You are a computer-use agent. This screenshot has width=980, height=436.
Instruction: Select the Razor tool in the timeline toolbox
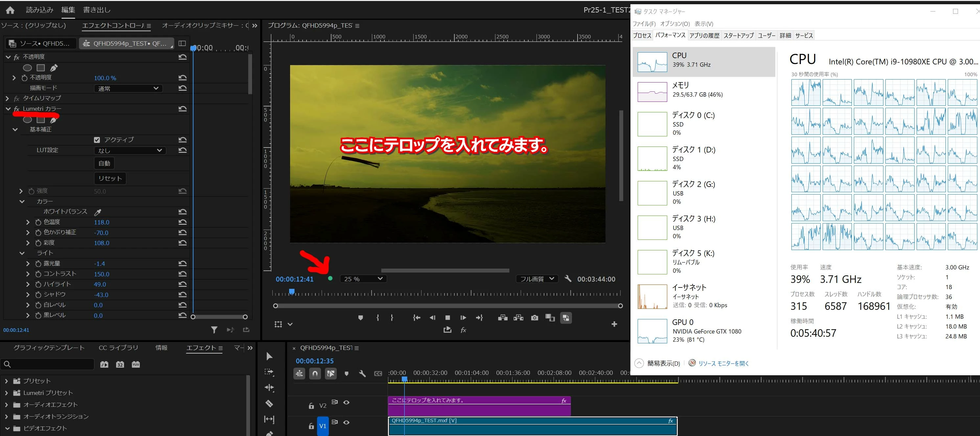pos(269,403)
